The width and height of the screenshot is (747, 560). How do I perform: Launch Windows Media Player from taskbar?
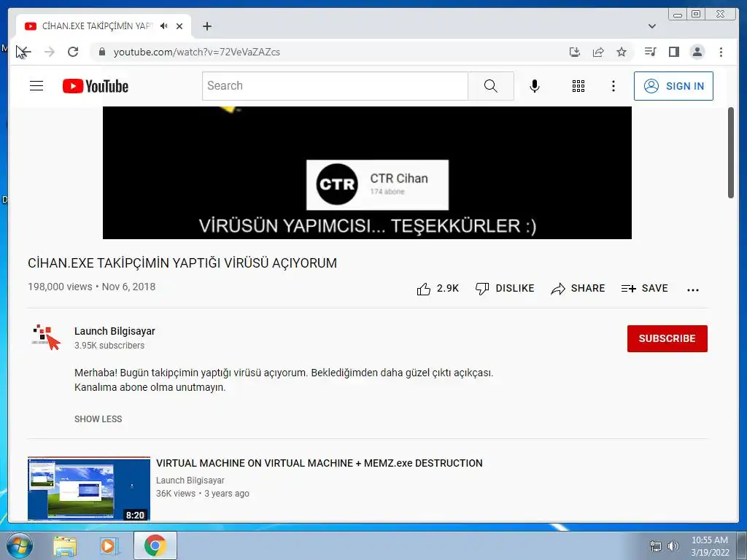pos(109,546)
